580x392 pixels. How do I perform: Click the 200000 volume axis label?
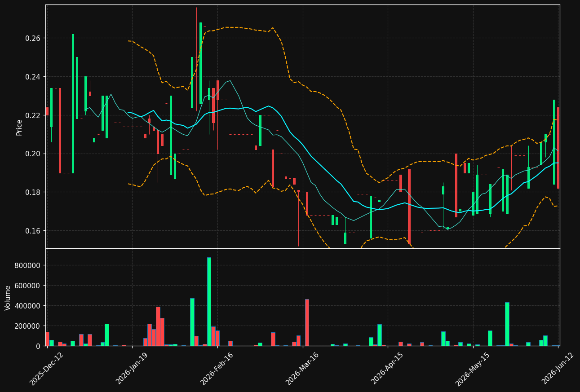27,326
